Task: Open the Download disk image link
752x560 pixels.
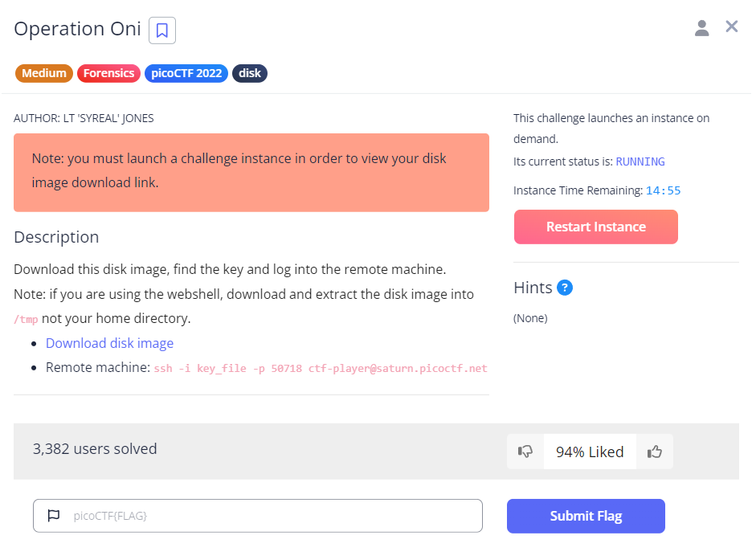Action: (109, 343)
